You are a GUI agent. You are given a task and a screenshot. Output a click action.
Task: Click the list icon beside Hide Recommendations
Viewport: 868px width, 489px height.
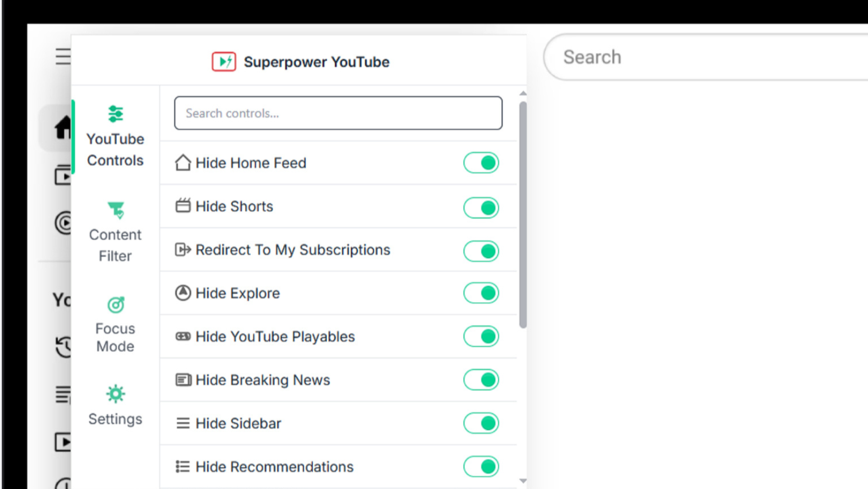(182, 466)
